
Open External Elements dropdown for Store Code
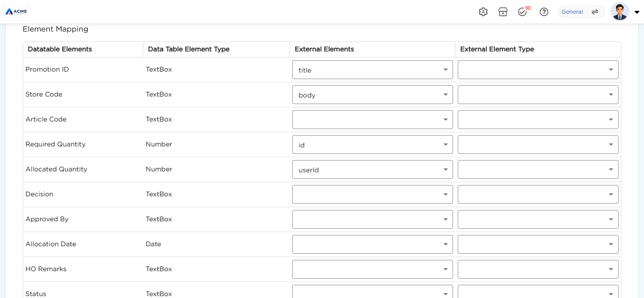point(372,95)
